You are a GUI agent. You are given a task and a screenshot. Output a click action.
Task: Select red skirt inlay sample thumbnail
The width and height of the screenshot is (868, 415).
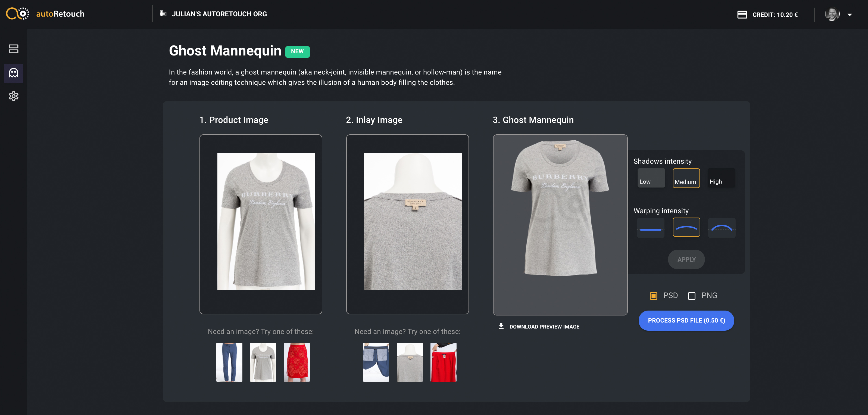(x=443, y=362)
